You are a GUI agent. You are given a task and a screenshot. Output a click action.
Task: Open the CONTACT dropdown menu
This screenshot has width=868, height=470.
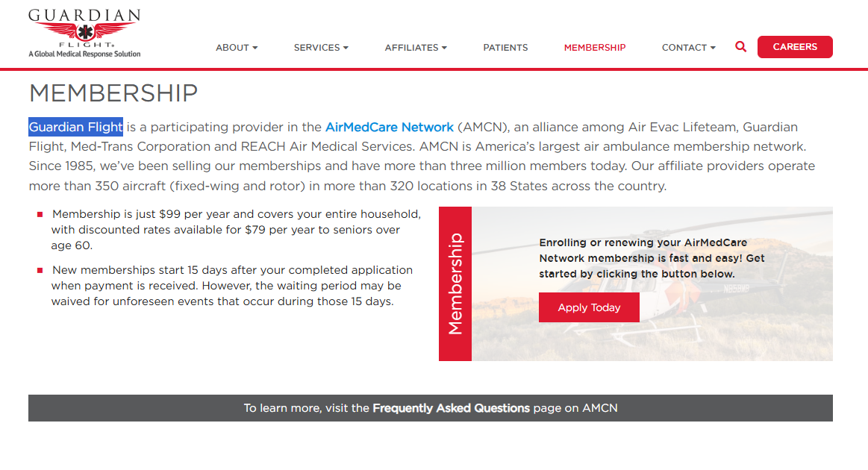[x=689, y=48]
